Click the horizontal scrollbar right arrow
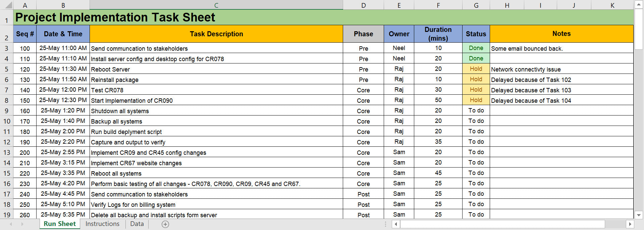The width and height of the screenshot is (644, 230). (630, 224)
